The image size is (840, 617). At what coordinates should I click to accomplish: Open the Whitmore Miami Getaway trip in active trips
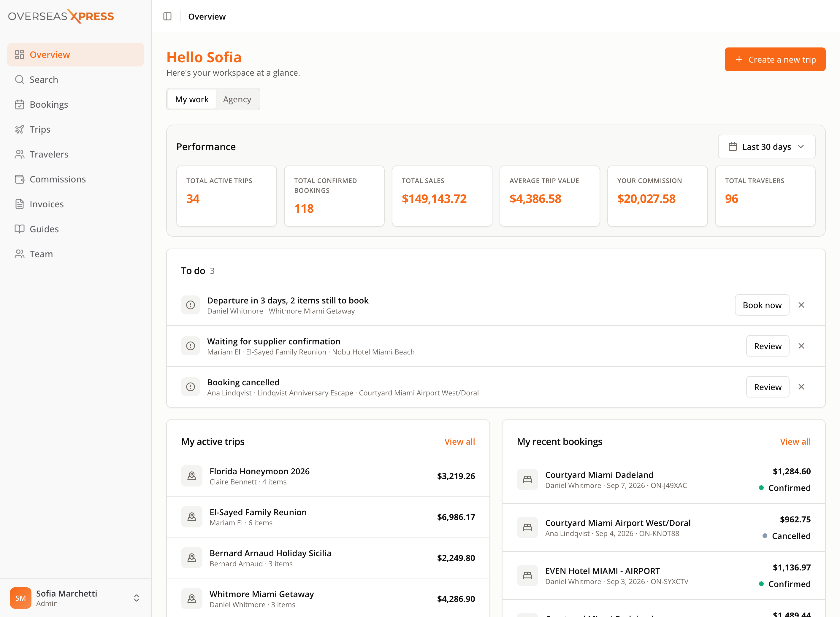click(x=261, y=594)
